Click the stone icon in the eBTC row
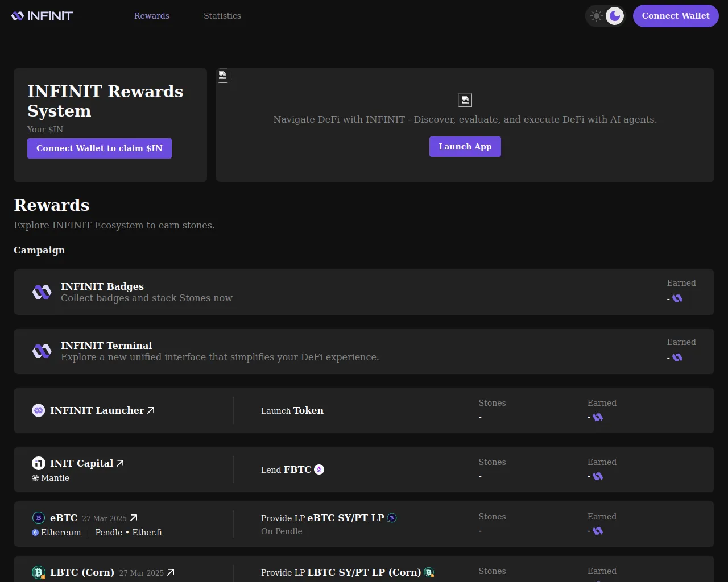The image size is (728, 582). click(x=598, y=531)
